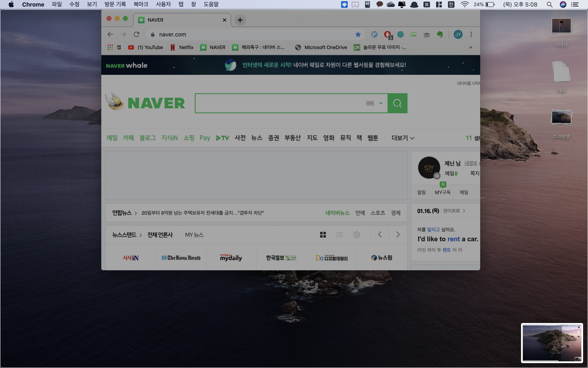This screenshot has height=368, width=588.
Task: Open the 내정보 link
Action: (x=471, y=163)
